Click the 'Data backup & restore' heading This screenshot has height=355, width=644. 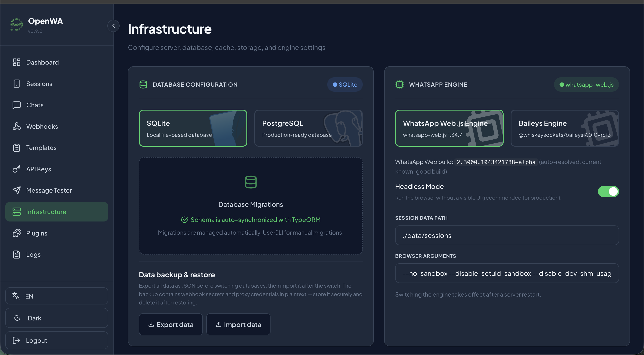177,275
